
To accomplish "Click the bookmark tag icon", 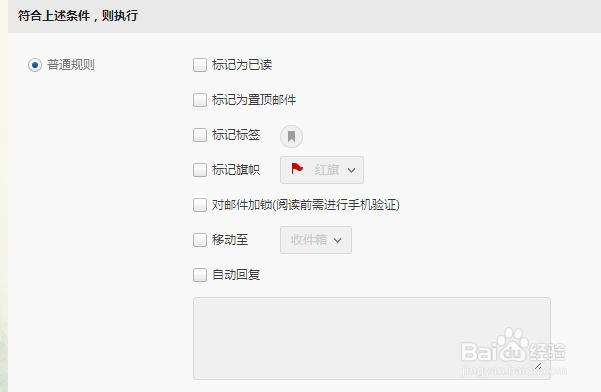I will click(x=291, y=136).
